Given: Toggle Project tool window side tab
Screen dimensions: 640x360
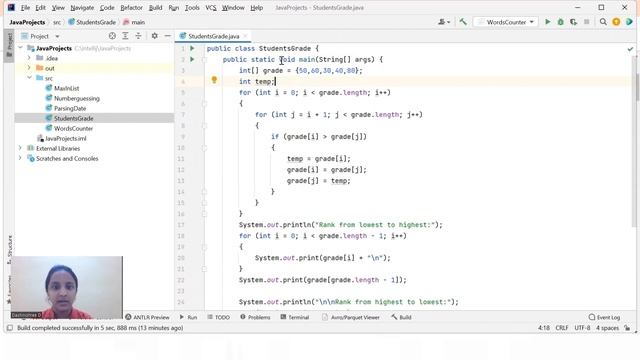Looking at the screenshot, I should coord(9,45).
